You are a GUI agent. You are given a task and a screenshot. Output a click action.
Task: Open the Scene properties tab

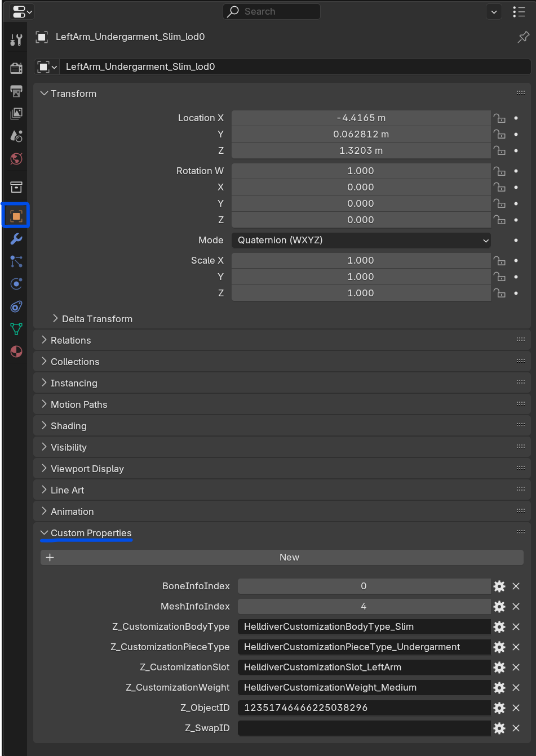(x=16, y=136)
